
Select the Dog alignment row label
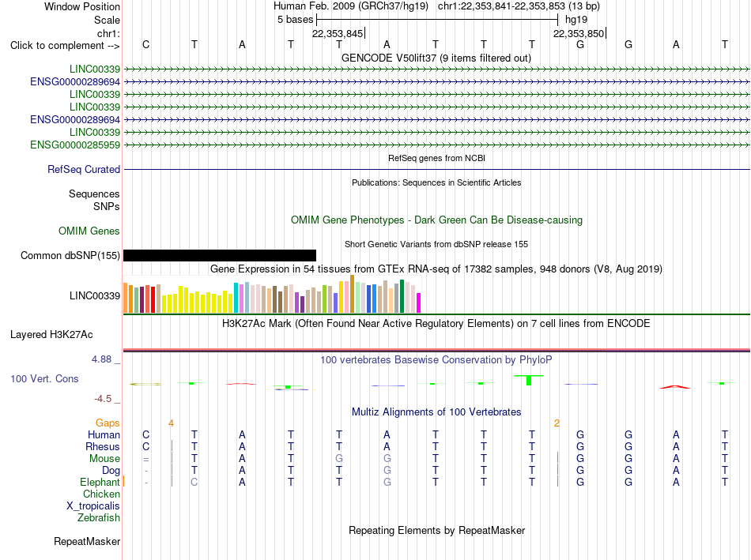111,471
